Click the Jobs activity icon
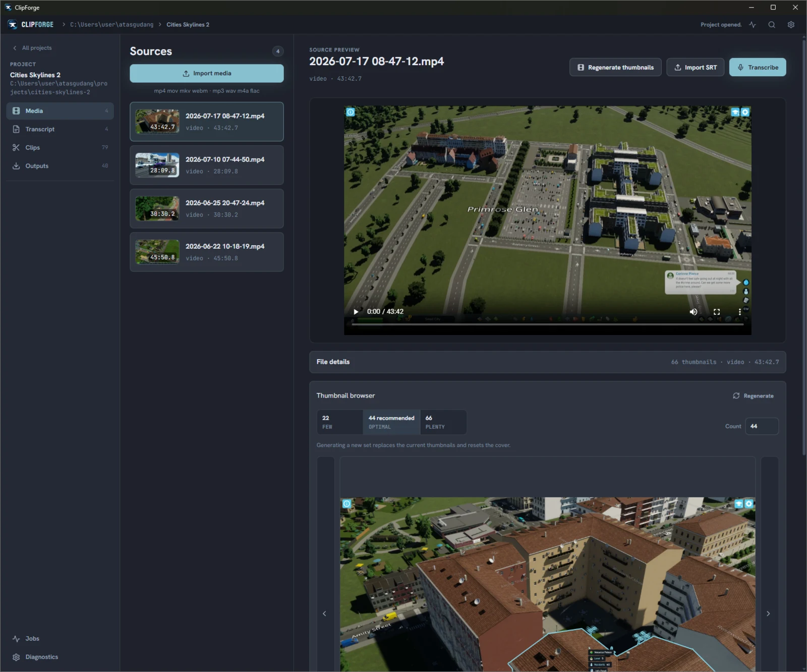The image size is (807, 672). coord(16,639)
